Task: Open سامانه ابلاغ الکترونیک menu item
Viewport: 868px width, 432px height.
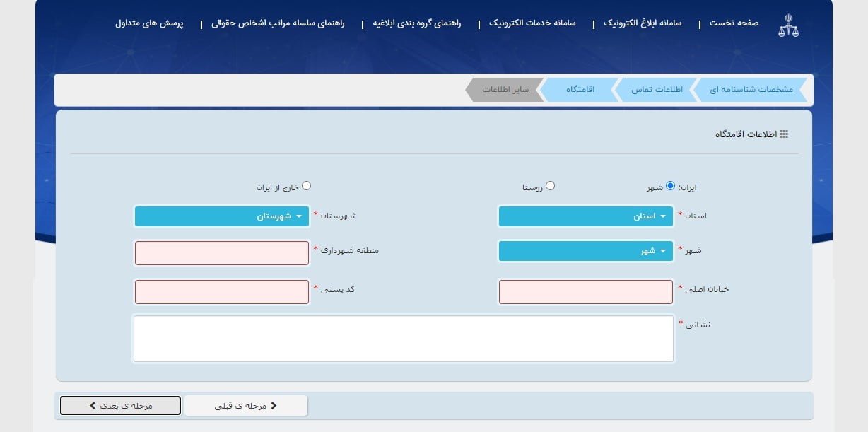Action: tap(643, 23)
